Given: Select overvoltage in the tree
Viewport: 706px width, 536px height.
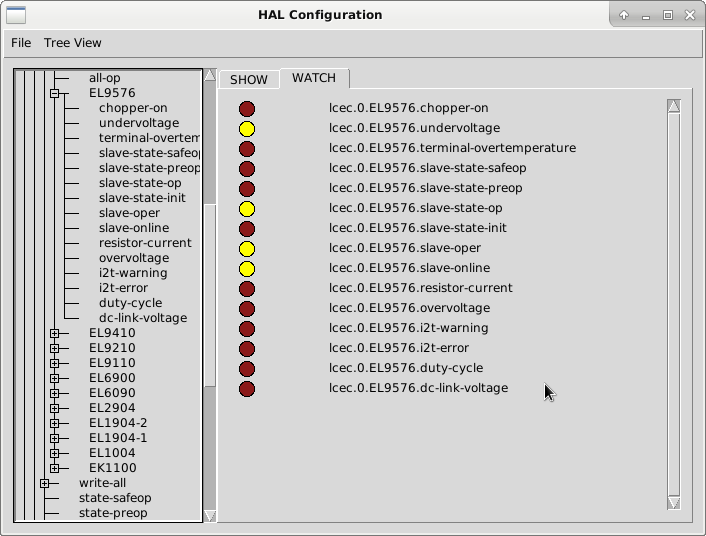Looking at the screenshot, I should [134, 258].
